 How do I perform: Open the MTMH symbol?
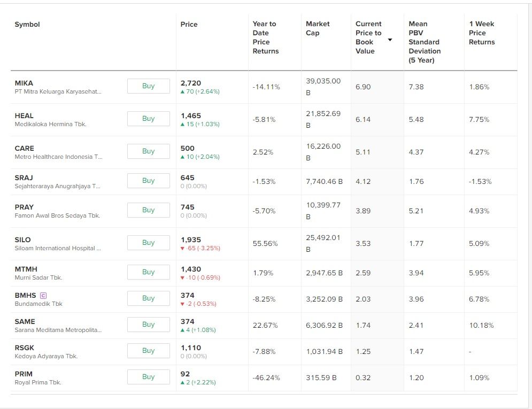[x=26, y=269]
